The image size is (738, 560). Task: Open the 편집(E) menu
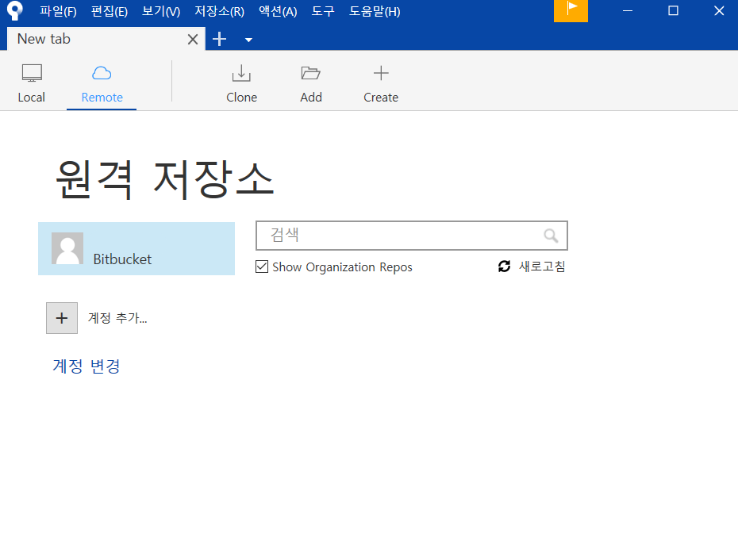[110, 11]
